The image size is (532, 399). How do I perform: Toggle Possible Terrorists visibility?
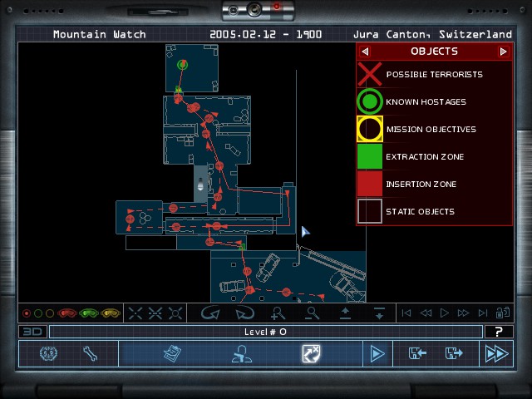click(x=369, y=75)
